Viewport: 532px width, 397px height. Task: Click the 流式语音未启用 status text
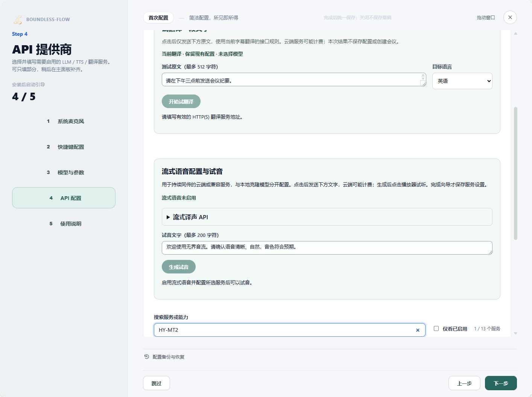tap(179, 198)
